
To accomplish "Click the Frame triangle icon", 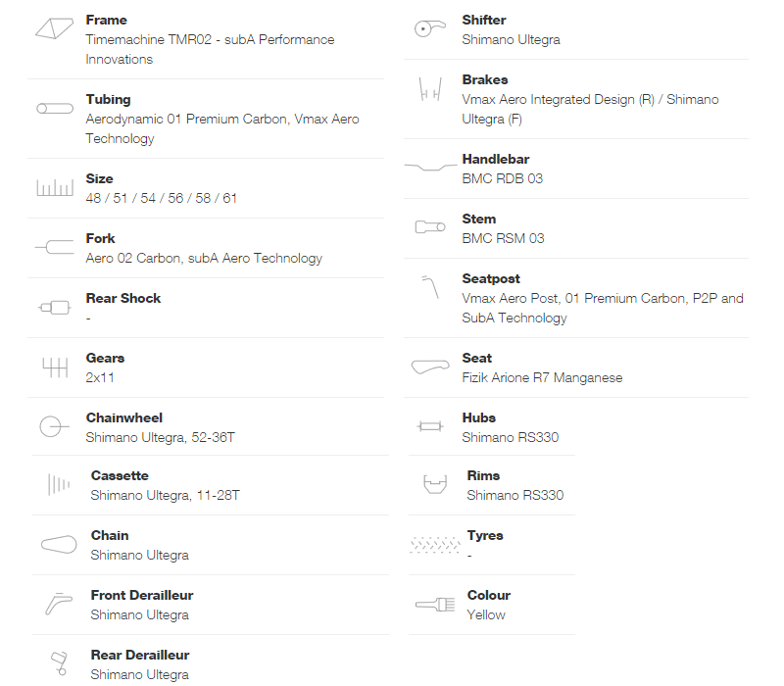I will [55, 29].
